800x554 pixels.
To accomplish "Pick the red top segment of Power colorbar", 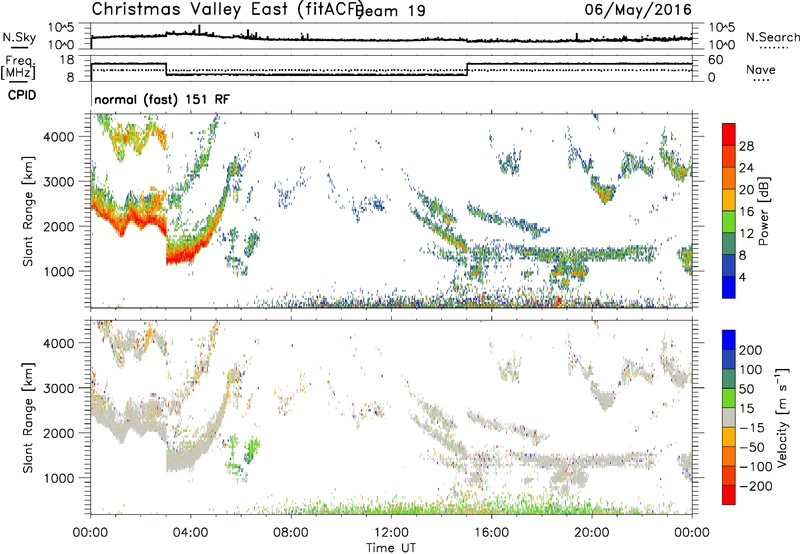I will pos(729,134).
